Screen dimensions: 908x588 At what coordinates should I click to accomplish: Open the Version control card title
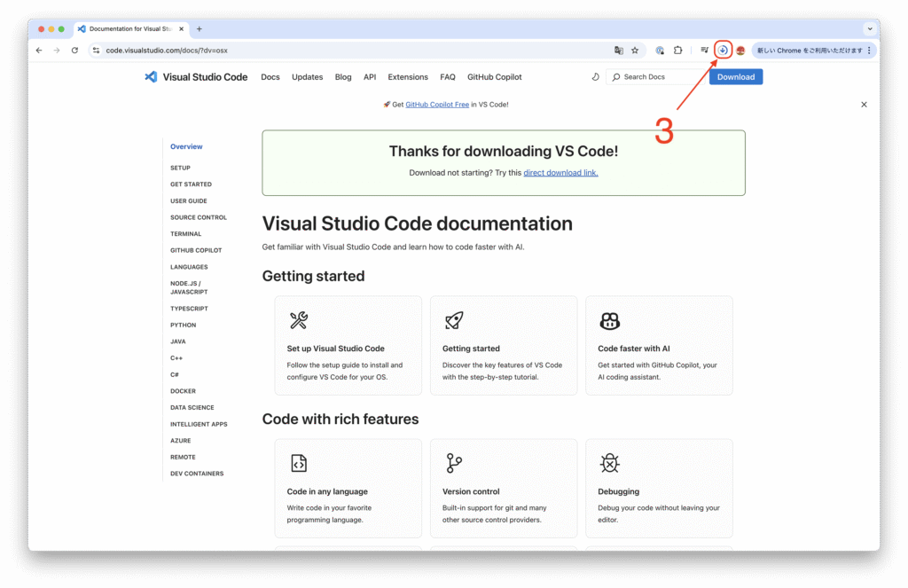(471, 492)
